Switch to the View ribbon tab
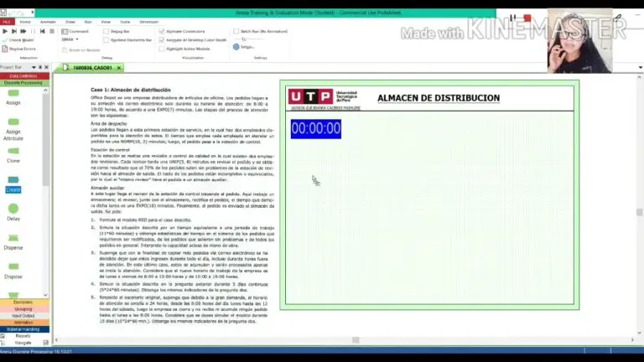Viewport: 644px width, 362px height. coord(106,22)
